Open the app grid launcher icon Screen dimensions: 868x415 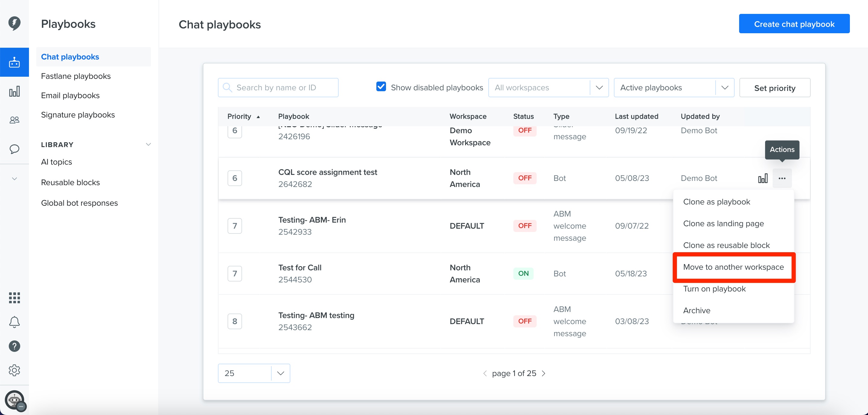click(14, 298)
